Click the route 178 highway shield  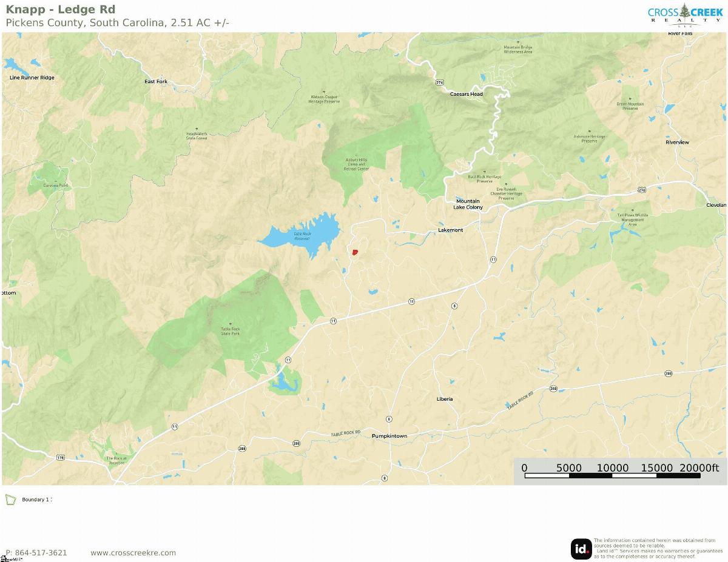(x=61, y=457)
